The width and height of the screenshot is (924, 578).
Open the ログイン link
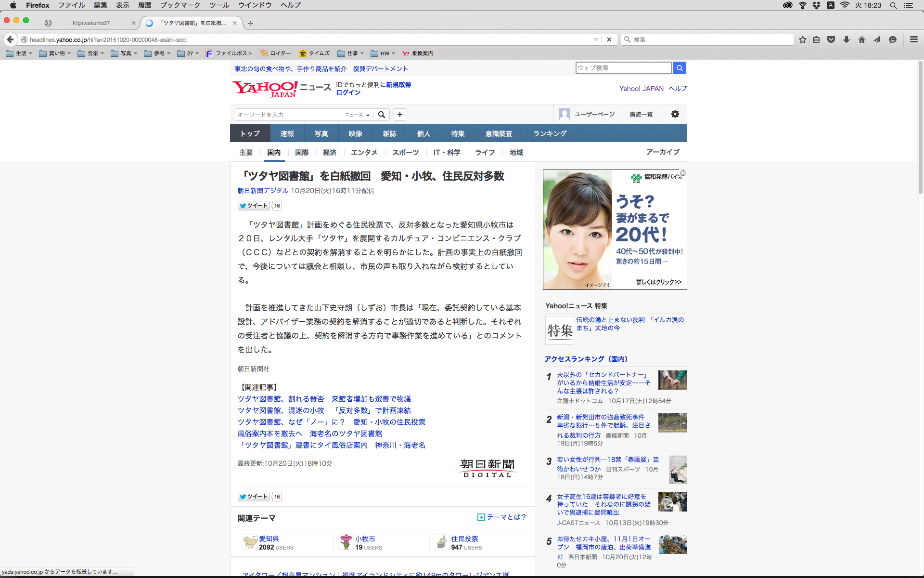[x=348, y=92]
